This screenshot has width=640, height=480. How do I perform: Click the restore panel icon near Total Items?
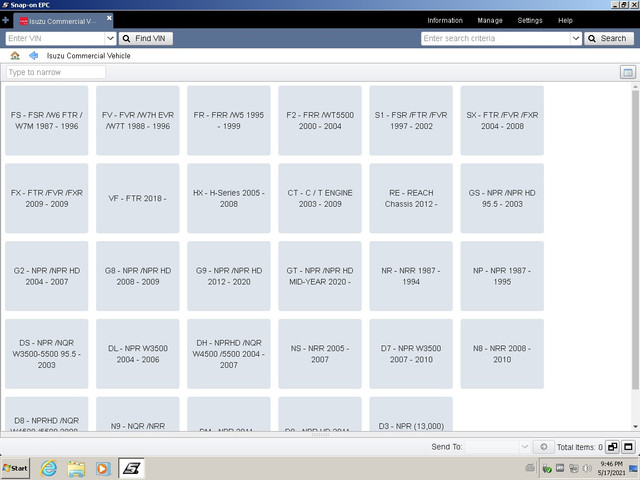coord(612,447)
